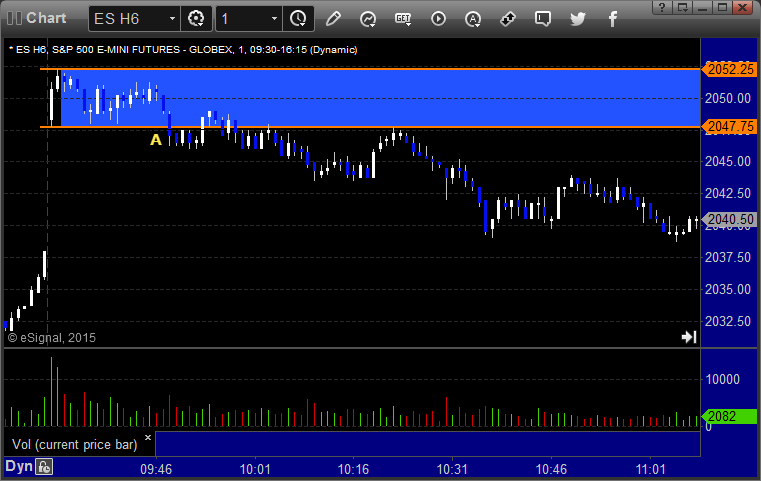761x481 pixels.
Task: Open the chart comment bubble icon
Action: 543,19
